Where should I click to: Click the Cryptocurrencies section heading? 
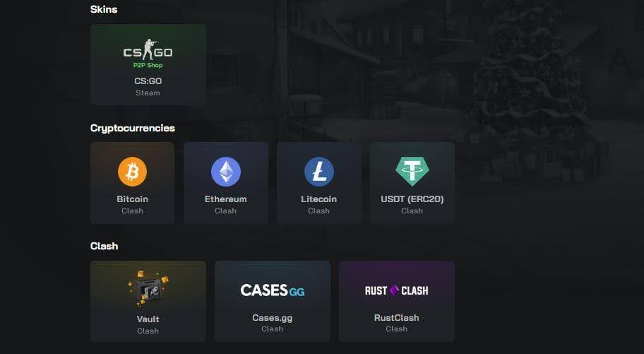[133, 129]
